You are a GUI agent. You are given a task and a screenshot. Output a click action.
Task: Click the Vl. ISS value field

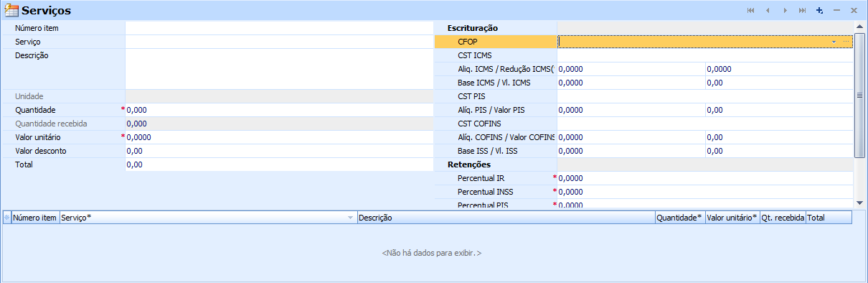[x=779, y=151]
